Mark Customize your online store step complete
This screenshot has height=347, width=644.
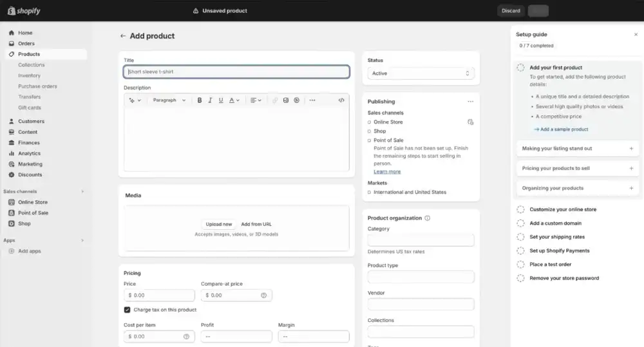click(x=520, y=209)
